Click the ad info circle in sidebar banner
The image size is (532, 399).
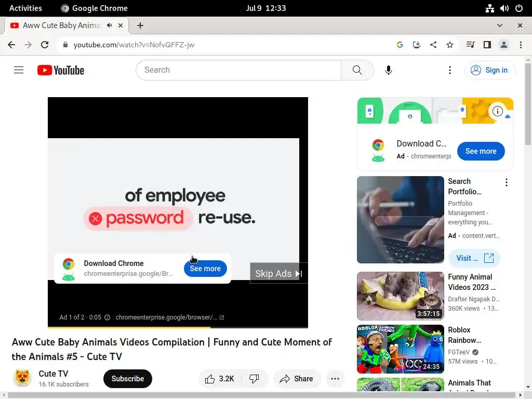[x=497, y=111]
